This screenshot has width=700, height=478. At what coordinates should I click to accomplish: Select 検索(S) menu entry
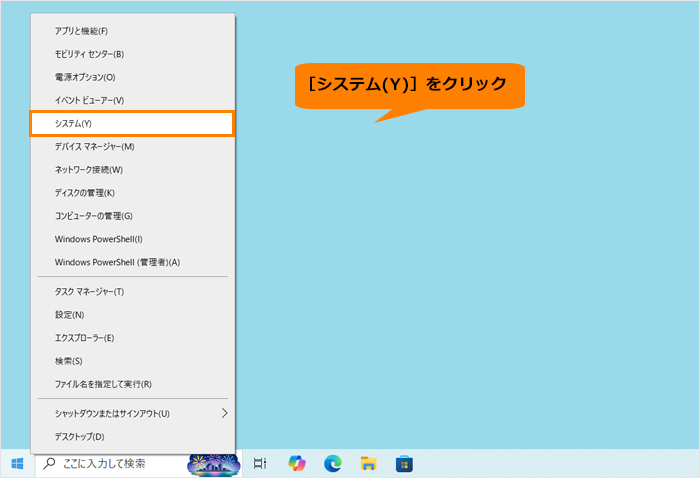(x=133, y=361)
